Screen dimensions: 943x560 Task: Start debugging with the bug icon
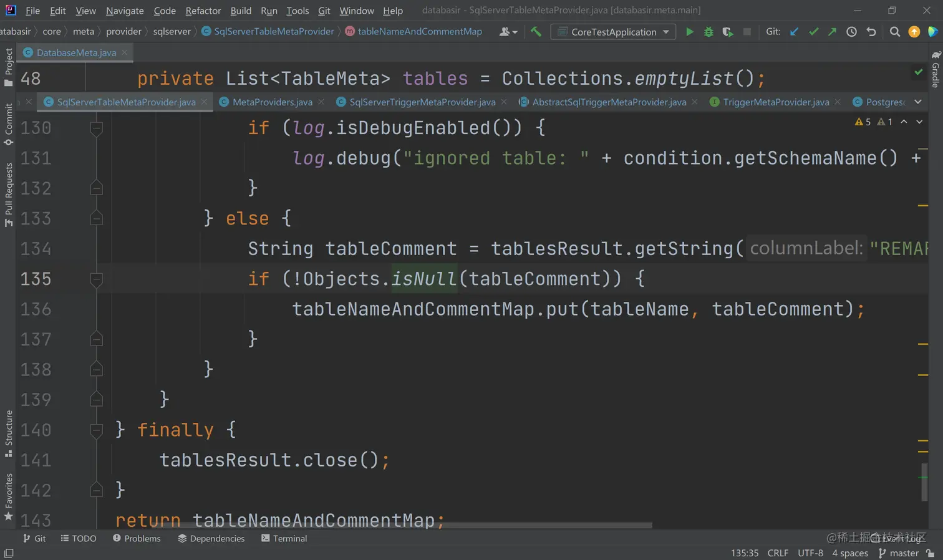coord(708,32)
